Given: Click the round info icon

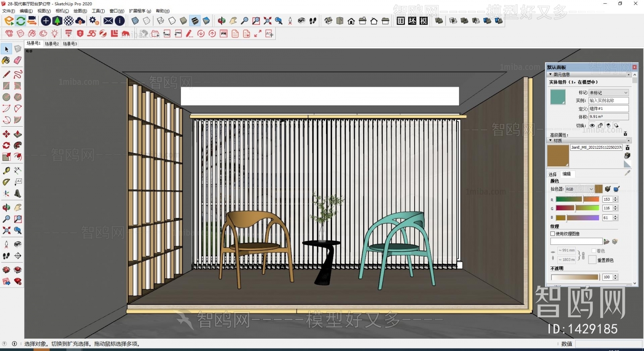Looking at the screenshot, I should 120,21.
